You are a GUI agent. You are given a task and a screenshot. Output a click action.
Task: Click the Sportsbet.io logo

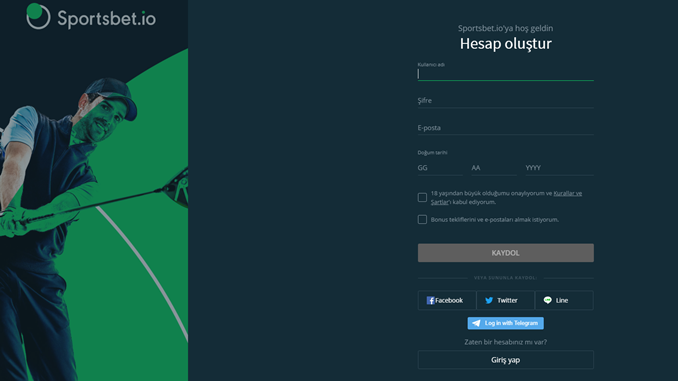pyautogui.click(x=91, y=17)
